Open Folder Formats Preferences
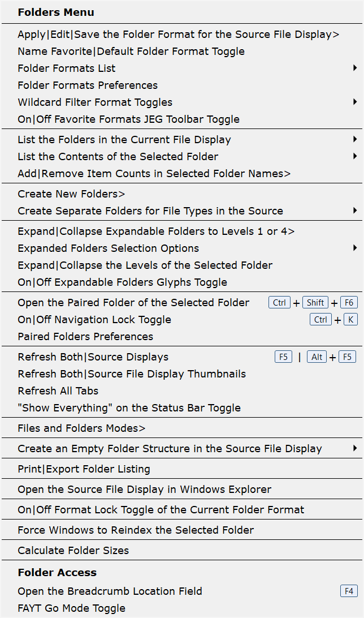 point(87,85)
